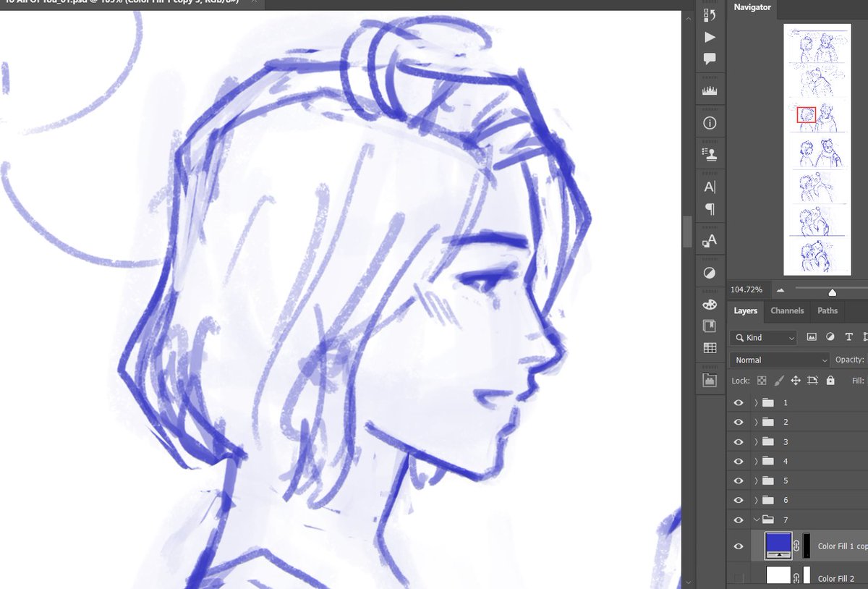The height and width of the screenshot is (589, 868).
Task: Expand layer group 5 chevron
Action: pyautogui.click(x=757, y=480)
